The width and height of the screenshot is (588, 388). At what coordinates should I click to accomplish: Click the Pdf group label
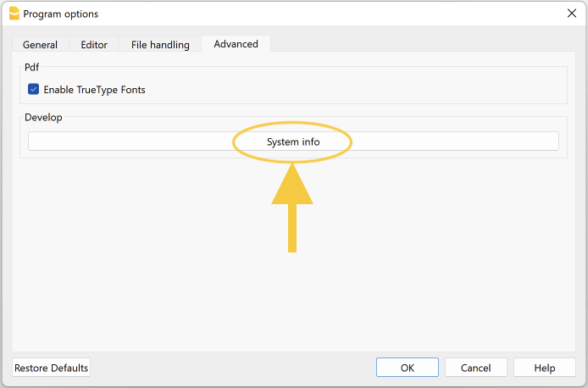coord(32,65)
